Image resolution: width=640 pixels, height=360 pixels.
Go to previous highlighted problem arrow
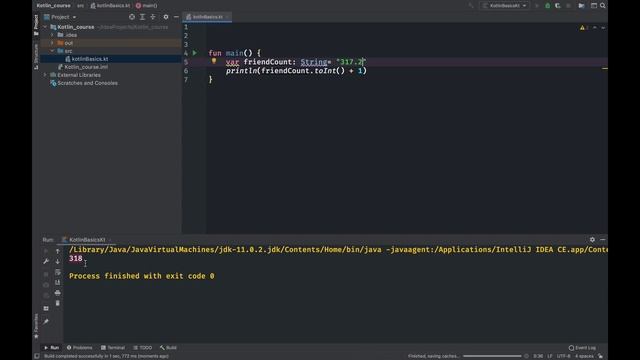(595, 28)
